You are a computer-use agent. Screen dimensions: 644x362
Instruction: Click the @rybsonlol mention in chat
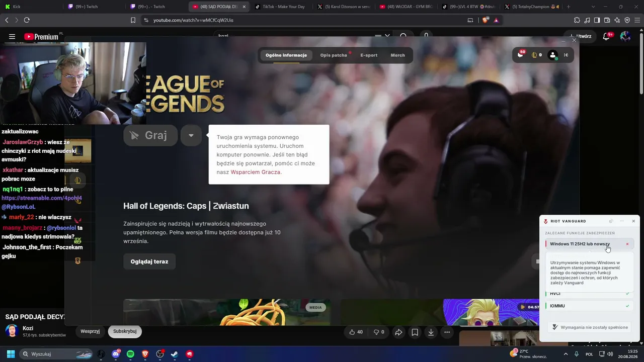pos(61,228)
